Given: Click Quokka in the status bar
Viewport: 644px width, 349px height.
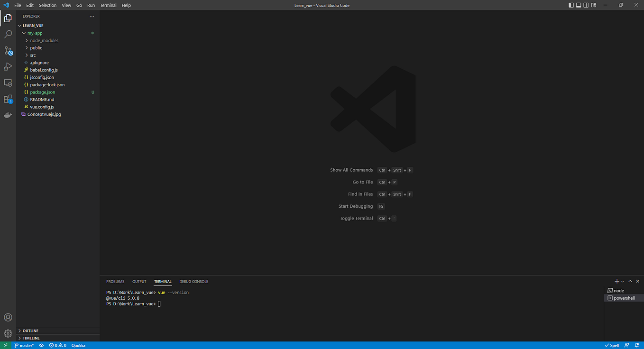Looking at the screenshot, I should coord(78,345).
